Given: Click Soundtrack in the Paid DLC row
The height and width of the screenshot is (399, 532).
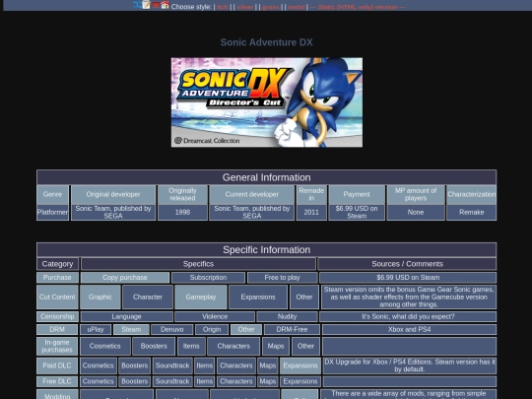Looking at the screenshot, I should (172, 366).
